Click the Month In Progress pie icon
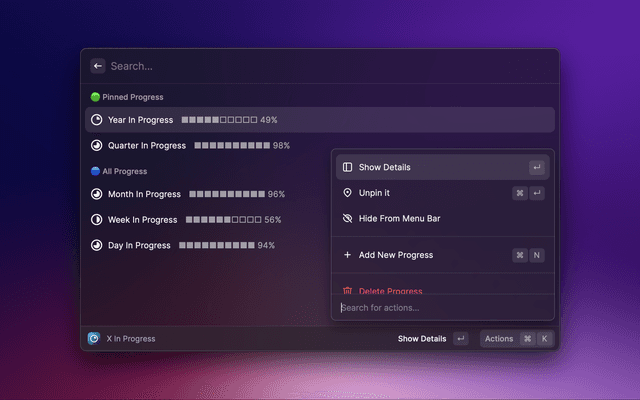640x400 pixels. point(96,194)
